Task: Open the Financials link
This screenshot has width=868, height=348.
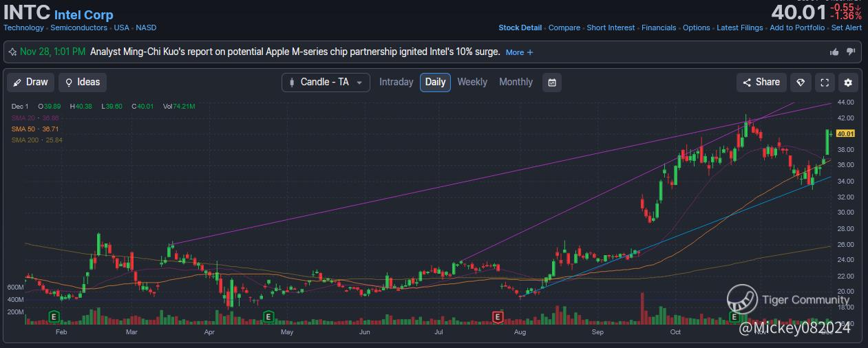Action: point(659,28)
